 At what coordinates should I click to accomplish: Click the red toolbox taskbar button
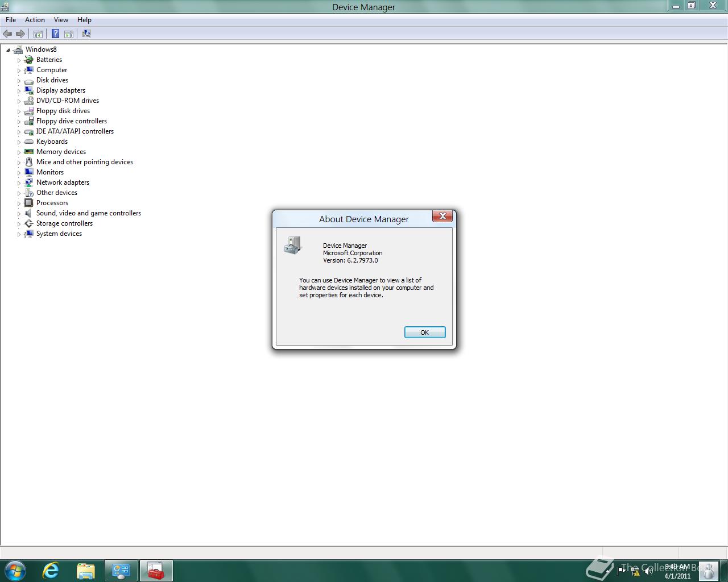(x=156, y=570)
